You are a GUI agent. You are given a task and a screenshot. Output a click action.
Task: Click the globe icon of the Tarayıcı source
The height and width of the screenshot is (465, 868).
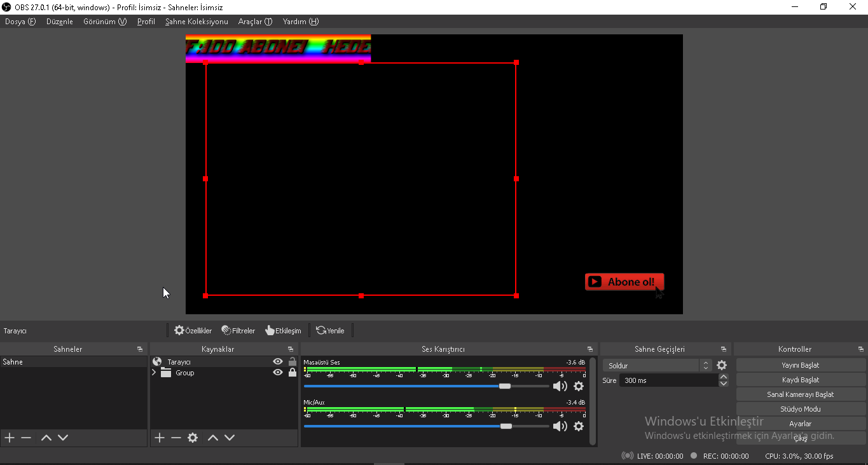[157, 362]
